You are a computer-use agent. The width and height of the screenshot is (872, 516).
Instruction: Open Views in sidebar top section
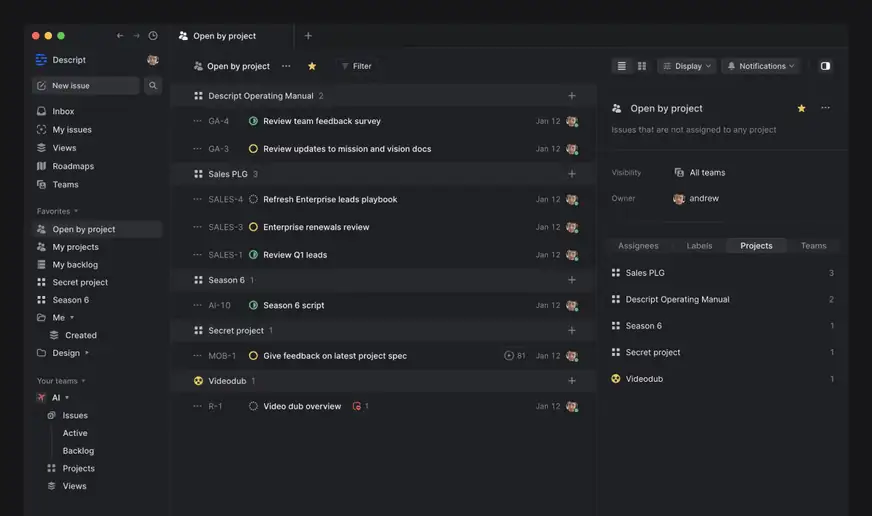[57, 148]
